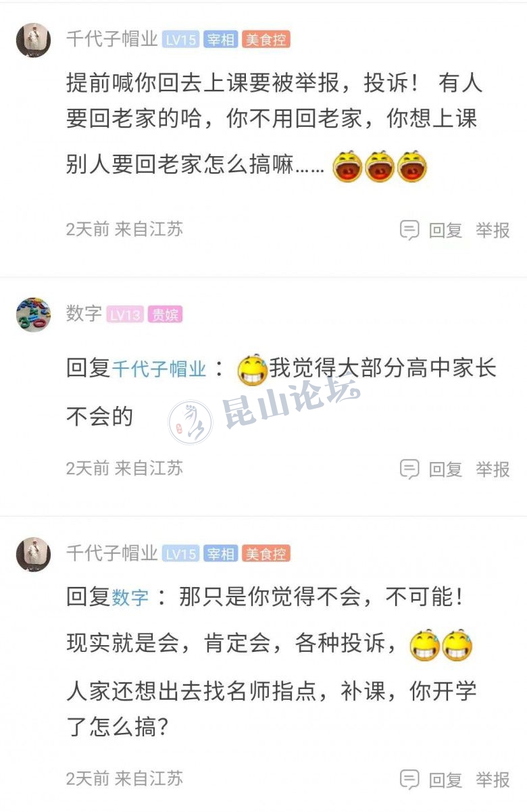Reply to 数字's comment via 回复
This screenshot has height=812, width=527.
(446, 469)
